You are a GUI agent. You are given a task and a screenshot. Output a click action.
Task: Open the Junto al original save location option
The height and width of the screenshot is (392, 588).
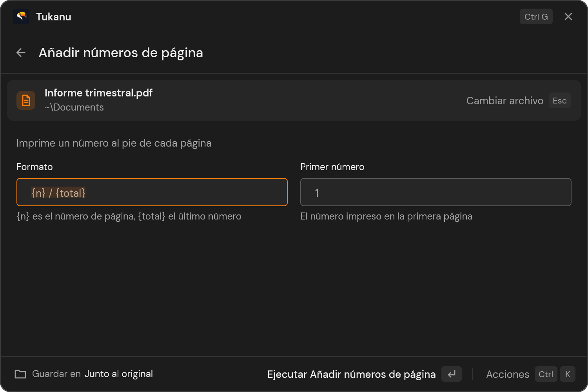click(119, 374)
